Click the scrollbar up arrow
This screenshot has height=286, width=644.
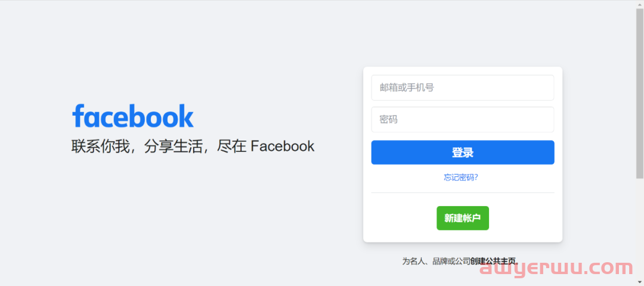point(640,4)
